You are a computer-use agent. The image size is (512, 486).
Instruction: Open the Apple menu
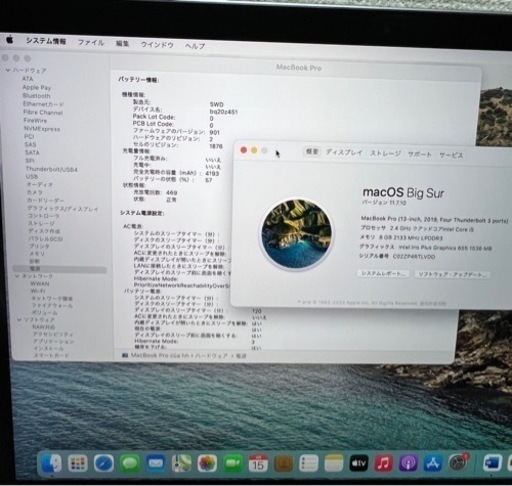coord(10,40)
